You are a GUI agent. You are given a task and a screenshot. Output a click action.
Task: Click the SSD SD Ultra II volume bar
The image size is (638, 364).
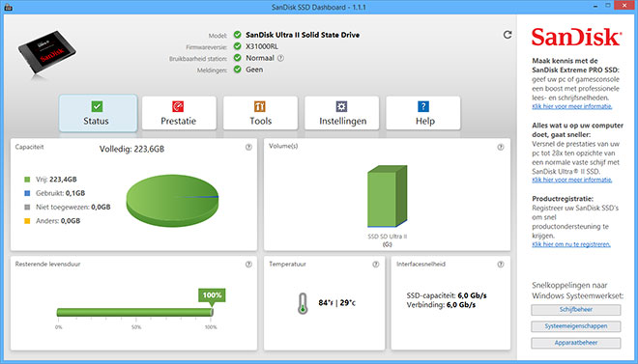pyautogui.click(x=387, y=196)
